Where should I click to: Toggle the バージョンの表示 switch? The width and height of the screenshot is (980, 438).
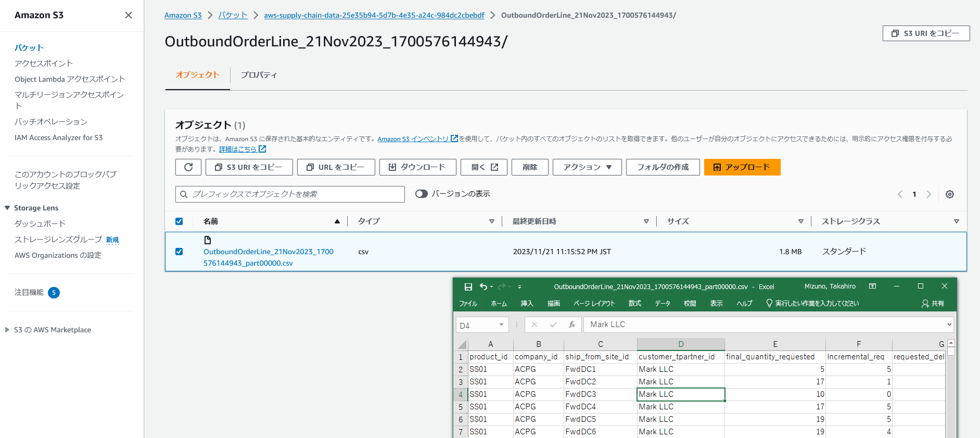click(x=421, y=194)
